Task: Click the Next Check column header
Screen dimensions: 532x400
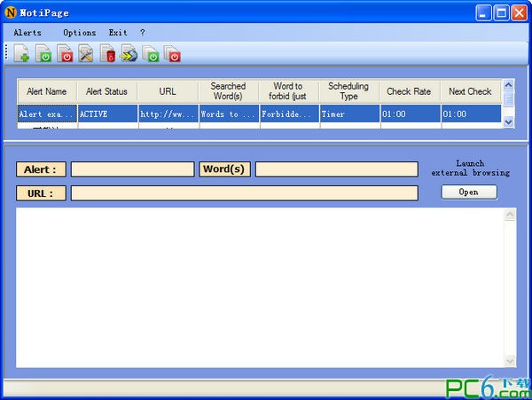Action: coord(471,91)
